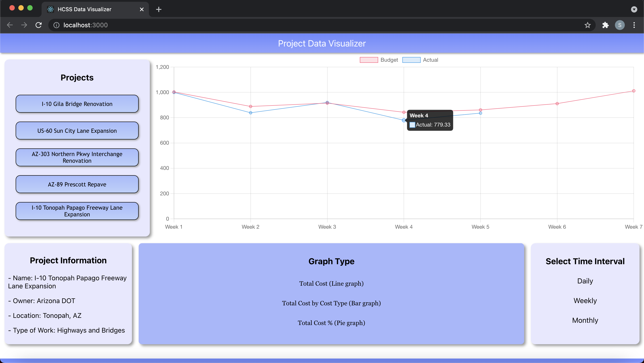Reload the localhost page
Viewport: 644px width, 363px height.
(x=38, y=25)
